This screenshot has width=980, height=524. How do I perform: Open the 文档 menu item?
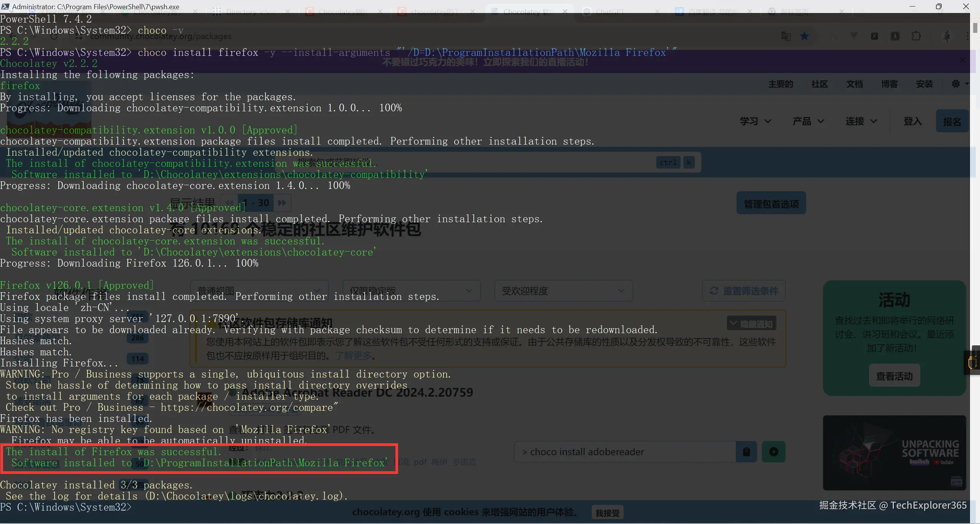click(x=854, y=84)
